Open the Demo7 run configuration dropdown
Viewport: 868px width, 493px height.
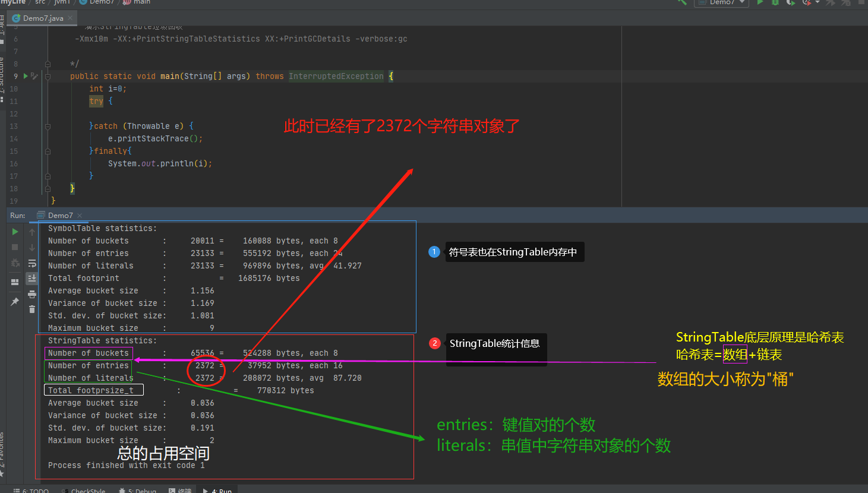pyautogui.click(x=721, y=2)
